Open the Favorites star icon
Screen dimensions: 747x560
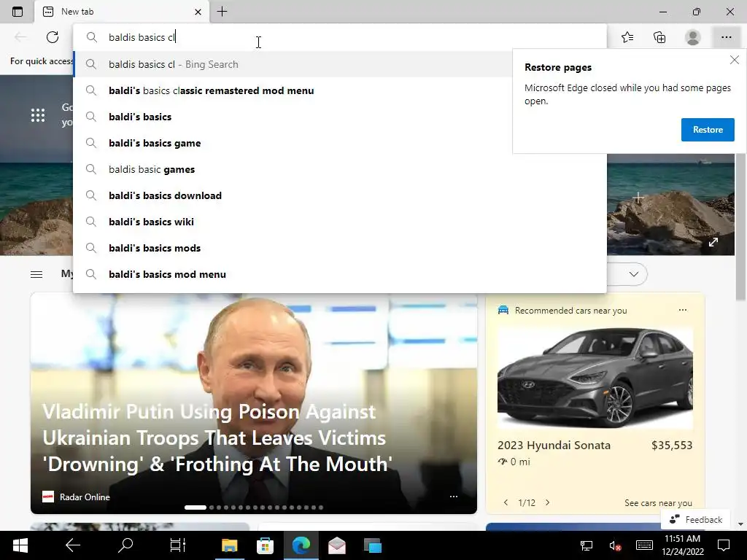pyautogui.click(x=627, y=37)
